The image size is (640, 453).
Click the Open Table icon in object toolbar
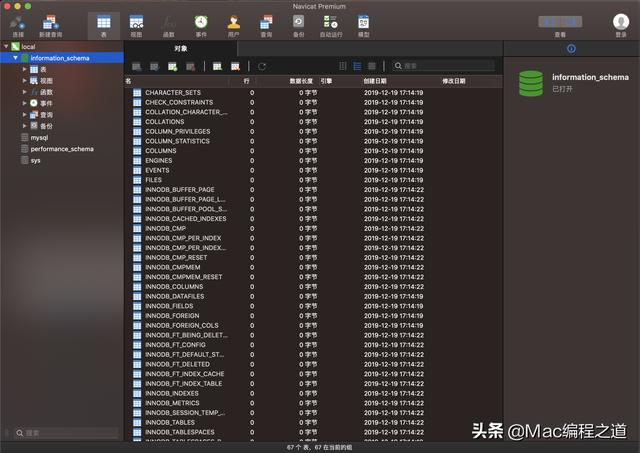point(137,67)
